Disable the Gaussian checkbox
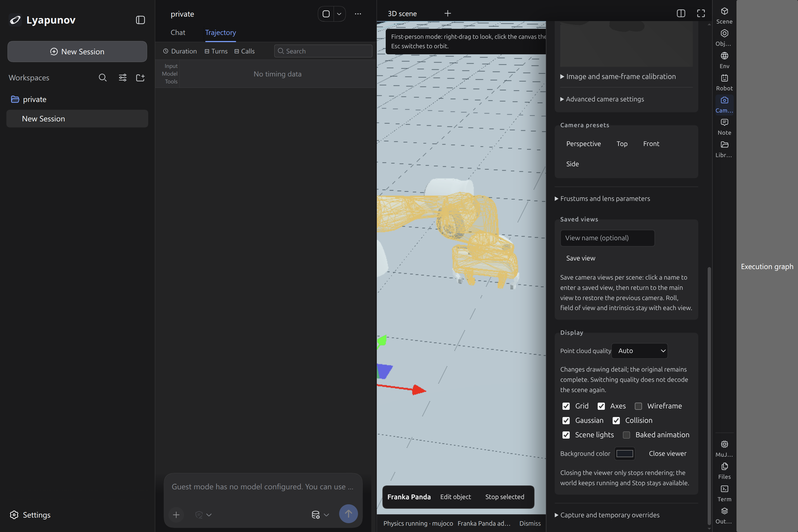 566,421
